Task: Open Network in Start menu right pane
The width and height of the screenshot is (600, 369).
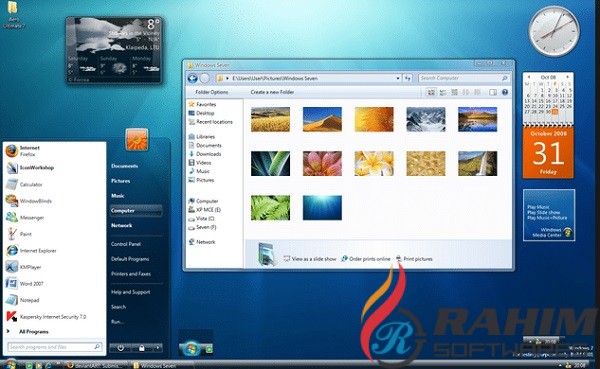Action: click(x=121, y=225)
